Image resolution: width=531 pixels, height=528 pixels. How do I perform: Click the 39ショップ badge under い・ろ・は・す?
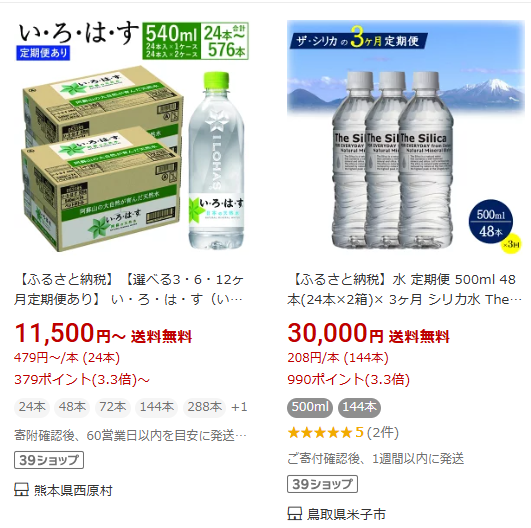click(x=49, y=460)
